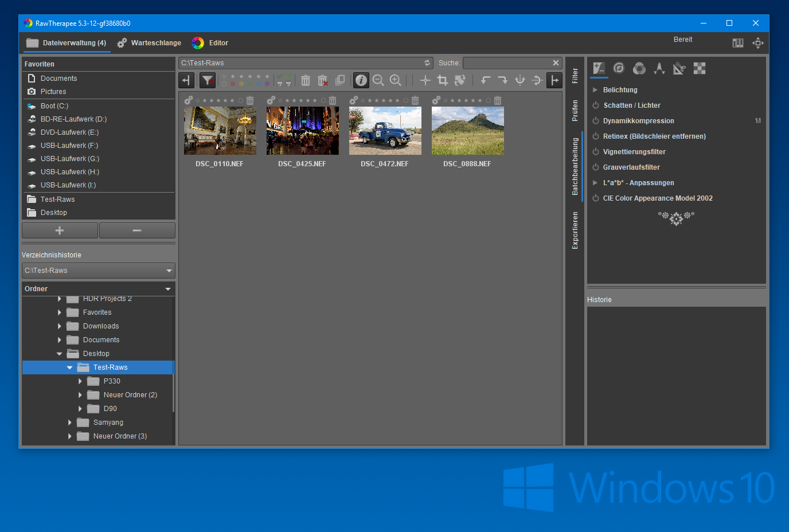Viewport: 789px width, 532px height.
Task: Open the vertical Filter tab
Action: click(x=575, y=76)
